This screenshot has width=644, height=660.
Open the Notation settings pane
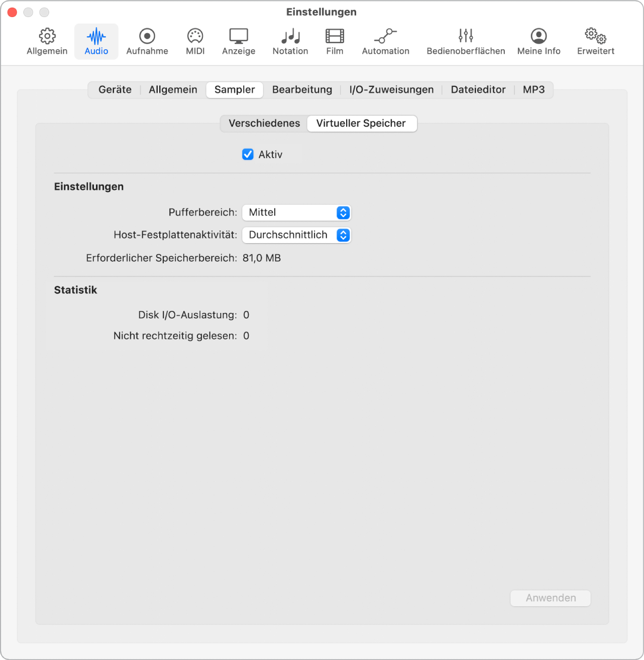pos(290,42)
